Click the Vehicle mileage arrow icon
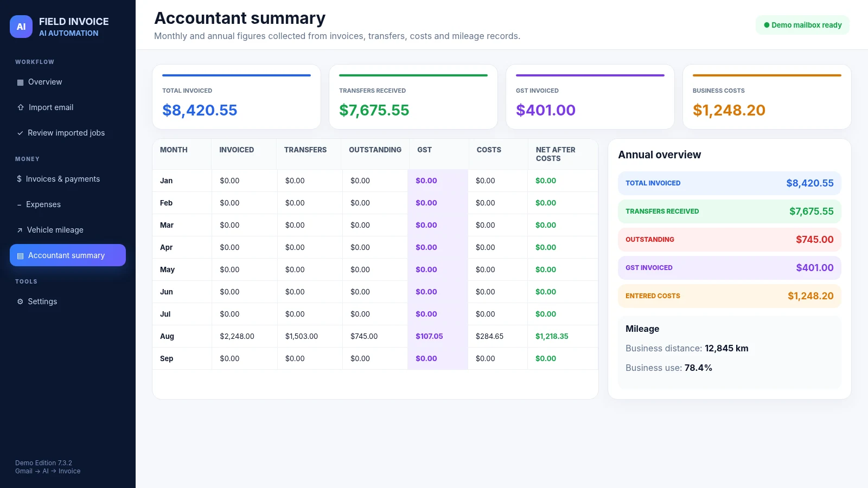This screenshot has height=488, width=868. tap(20, 230)
